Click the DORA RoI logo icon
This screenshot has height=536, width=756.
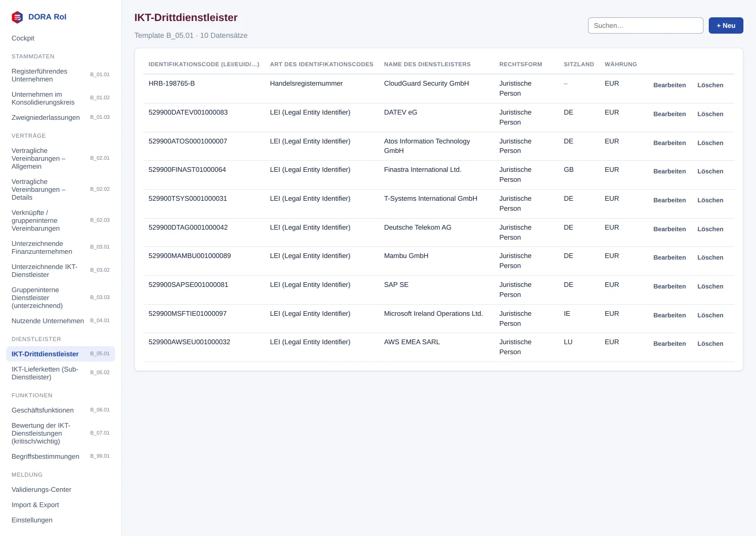(x=17, y=17)
